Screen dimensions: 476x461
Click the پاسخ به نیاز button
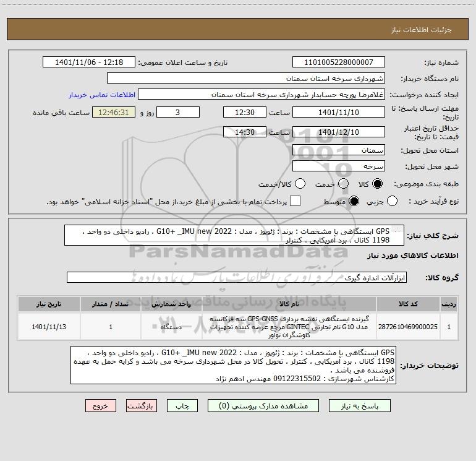[x=359, y=406]
